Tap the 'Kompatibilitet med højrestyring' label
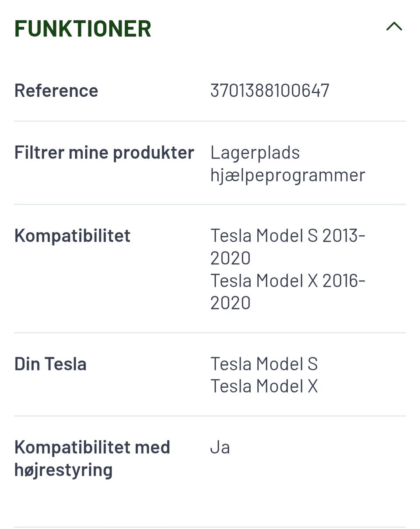Image resolution: width=420 pixels, height=529 pixels. [x=92, y=458]
